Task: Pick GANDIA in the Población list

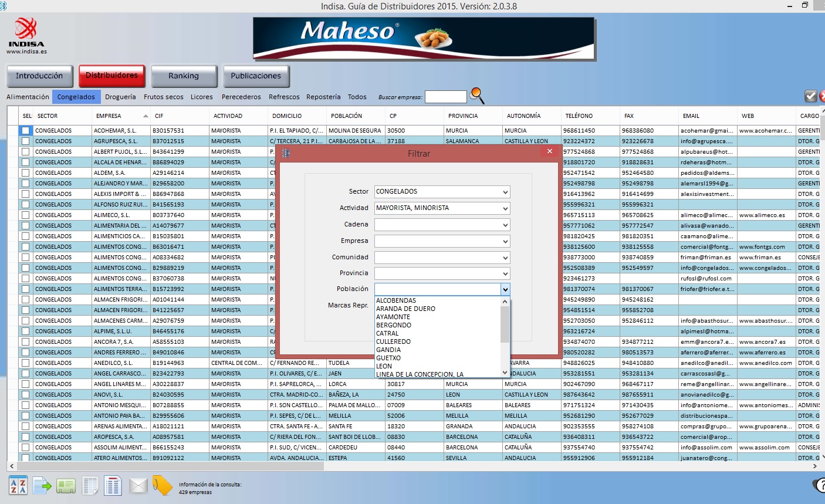Action: pyautogui.click(x=438, y=350)
